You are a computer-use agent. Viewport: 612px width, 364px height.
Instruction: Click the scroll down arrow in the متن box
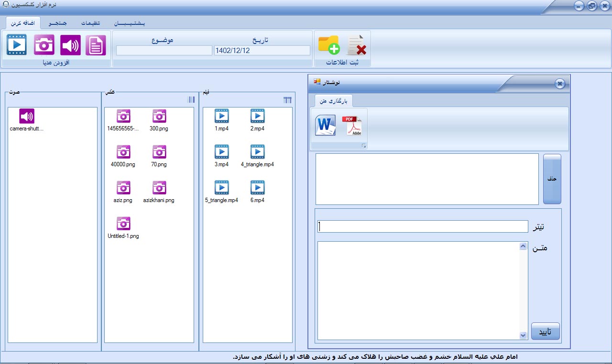[523, 335]
